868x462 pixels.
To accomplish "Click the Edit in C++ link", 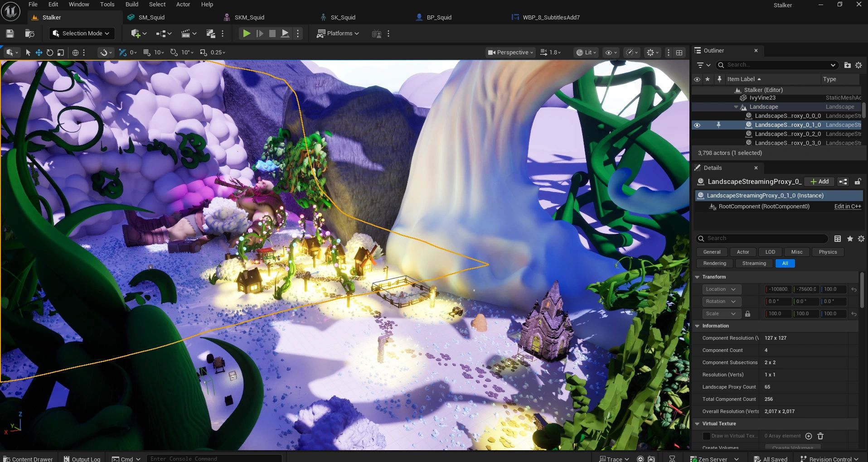I will (x=848, y=207).
